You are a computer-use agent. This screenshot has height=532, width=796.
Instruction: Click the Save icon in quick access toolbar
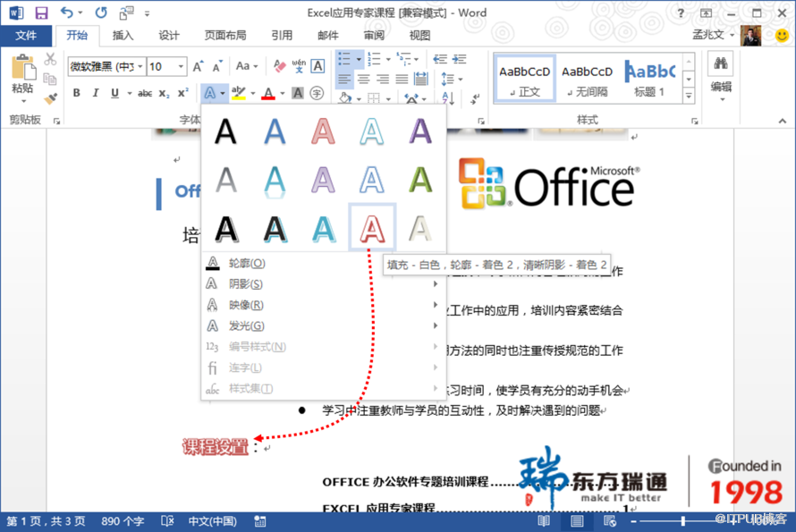(41, 13)
